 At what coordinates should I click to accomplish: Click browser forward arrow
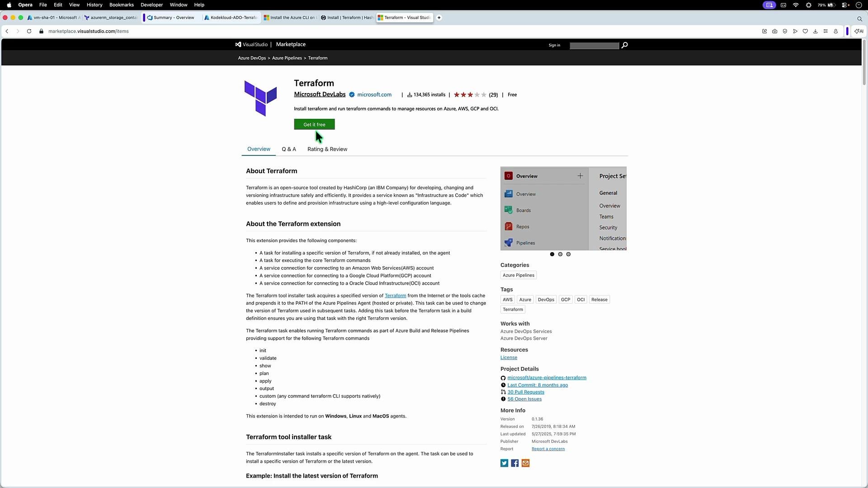click(x=18, y=31)
